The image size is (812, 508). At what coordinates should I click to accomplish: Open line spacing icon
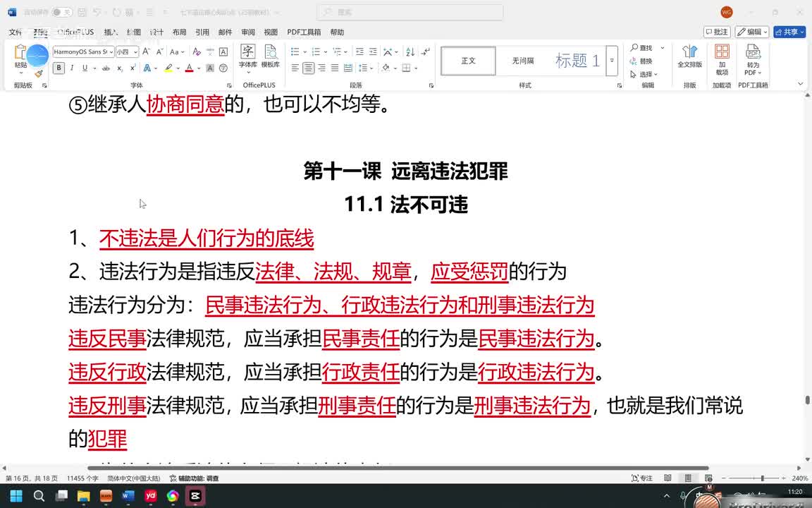click(x=363, y=68)
